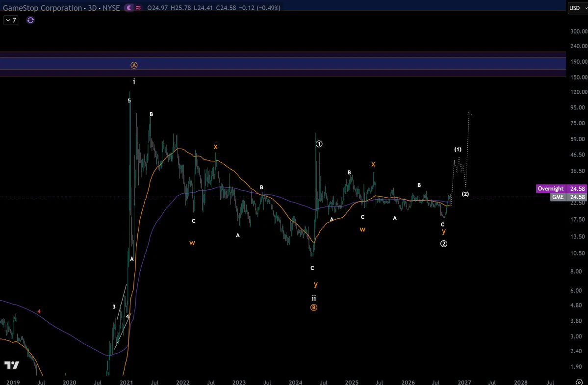The image size is (588, 385).
Task: Click 190.00 on the price axis
Action: (x=579, y=61)
